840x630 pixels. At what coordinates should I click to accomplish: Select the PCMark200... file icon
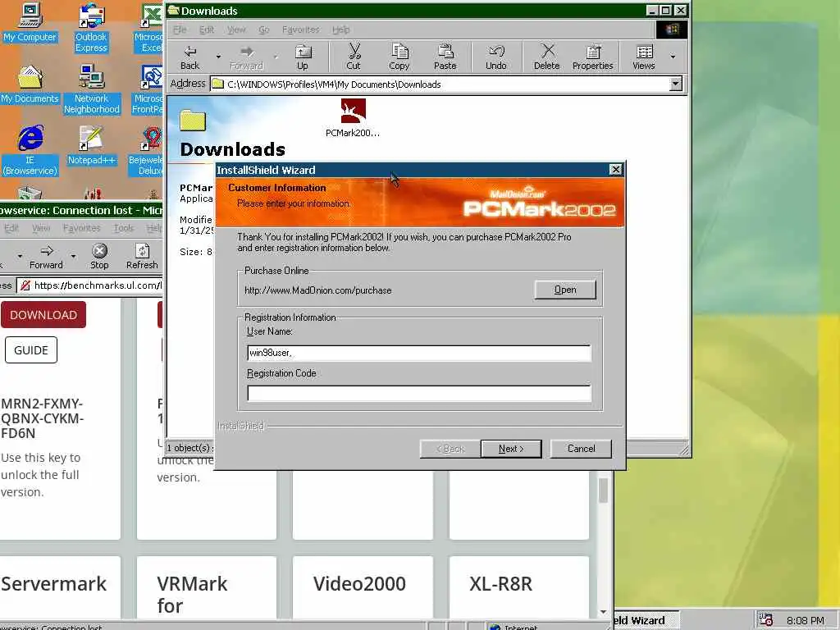point(353,118)
